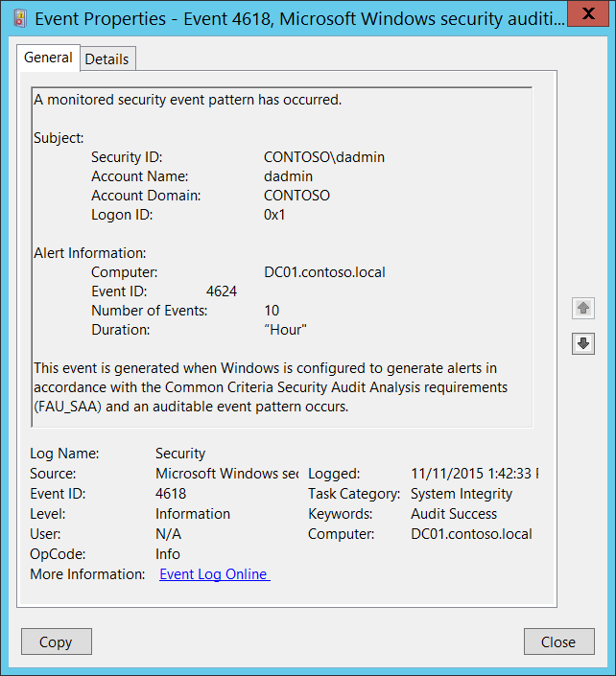Click the User field showing N/A
The width and height of the screenshot is (616, 676).
tap(168, 534)
